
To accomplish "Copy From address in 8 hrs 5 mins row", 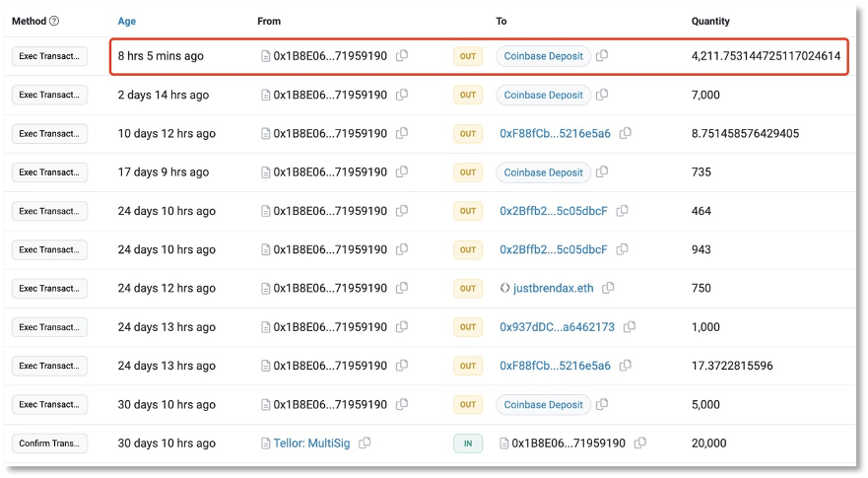I will [402, 55].
